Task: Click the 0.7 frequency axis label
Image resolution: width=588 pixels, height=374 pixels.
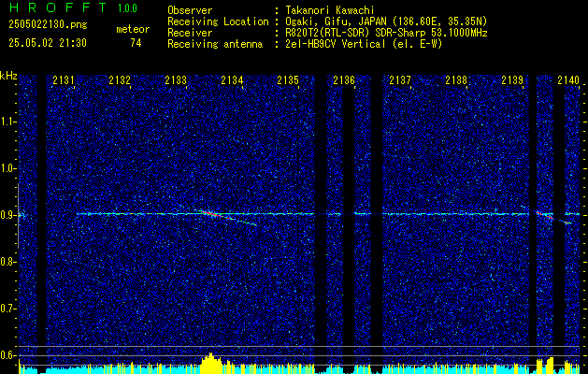Action: (8, 309)
